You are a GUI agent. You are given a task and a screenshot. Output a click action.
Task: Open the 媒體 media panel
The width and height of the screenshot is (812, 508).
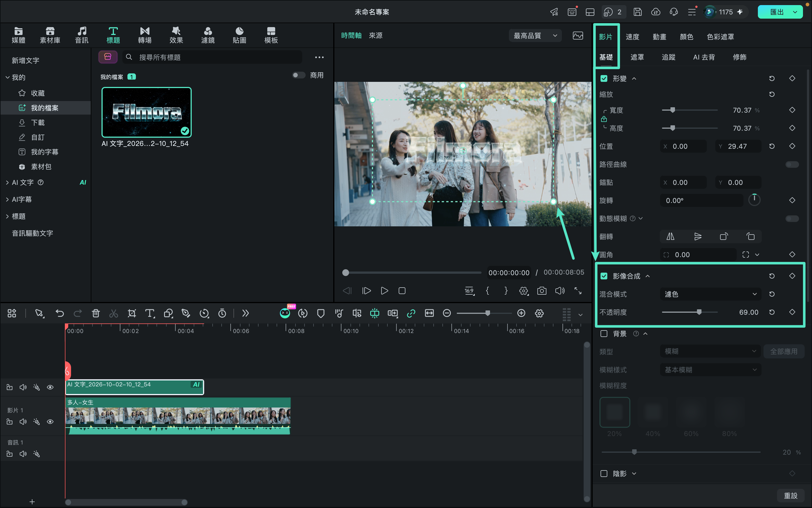point(18,35)
